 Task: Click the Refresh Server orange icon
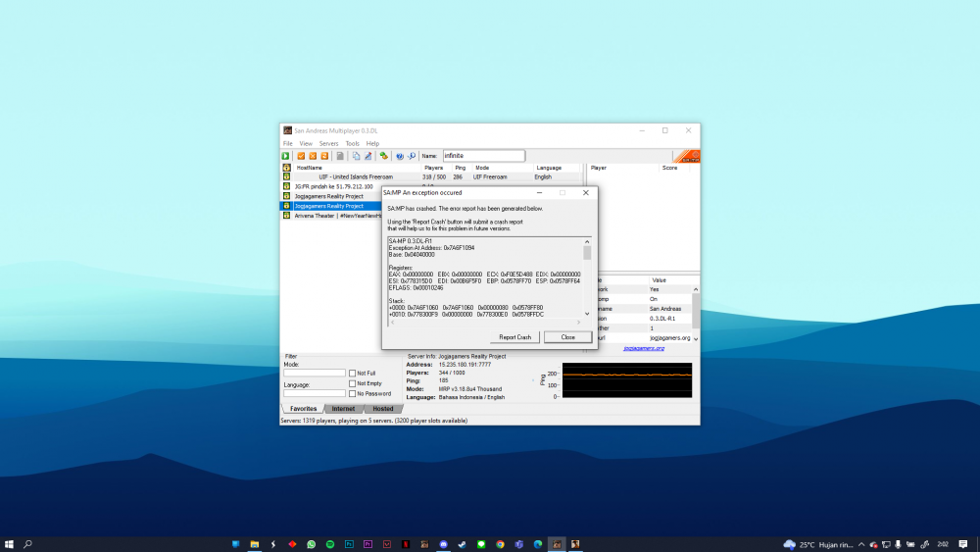coord(324,156)
